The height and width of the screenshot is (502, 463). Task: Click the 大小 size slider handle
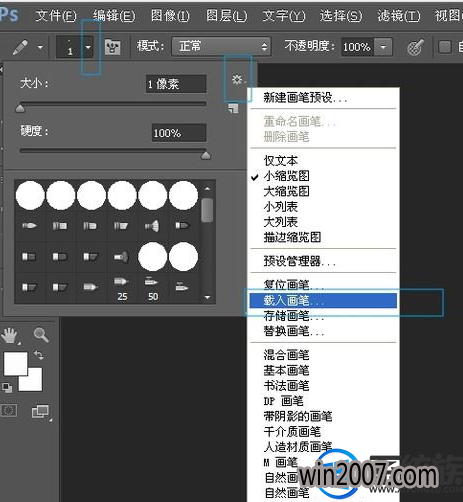point(20,108)
